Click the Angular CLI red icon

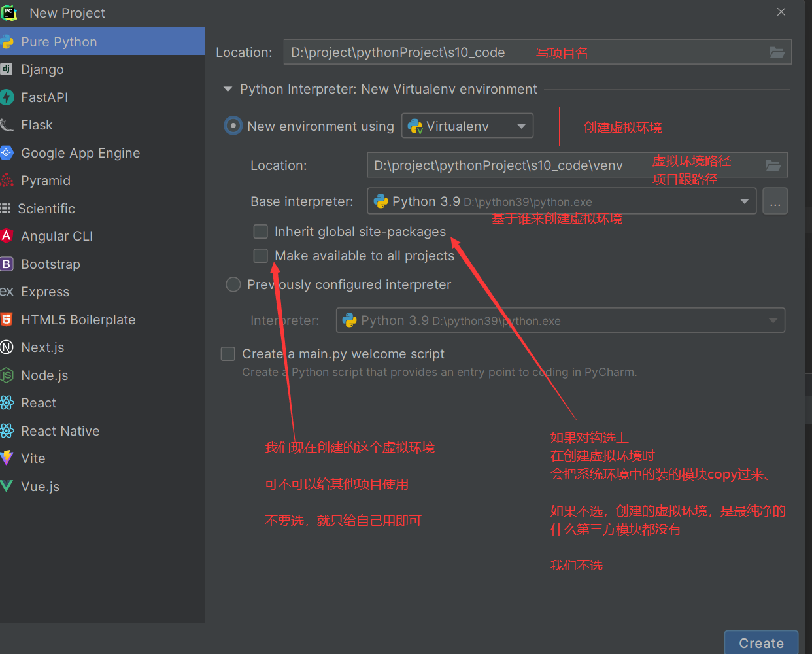(7, 236)
